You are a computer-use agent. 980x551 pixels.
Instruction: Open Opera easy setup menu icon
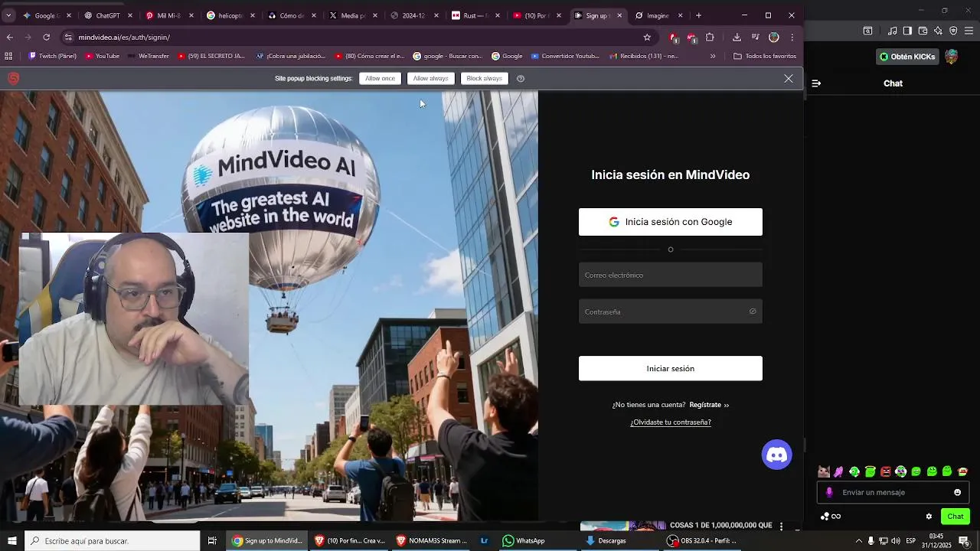969,31
